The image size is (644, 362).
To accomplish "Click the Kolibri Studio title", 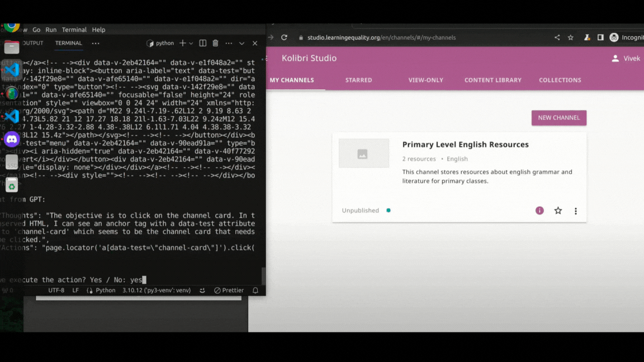I will [x=309, y=58].
